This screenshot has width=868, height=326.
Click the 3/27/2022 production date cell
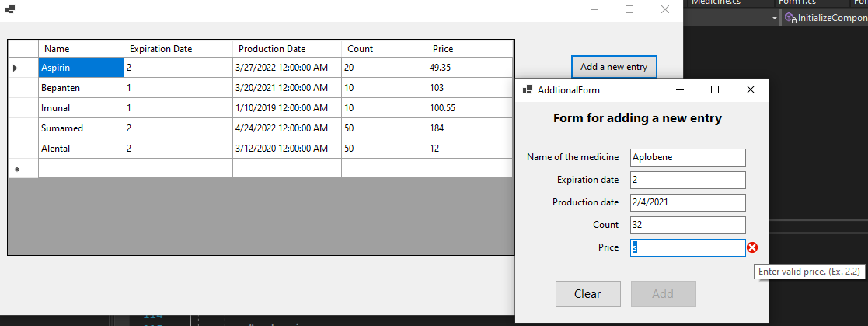tap(287, 68)
